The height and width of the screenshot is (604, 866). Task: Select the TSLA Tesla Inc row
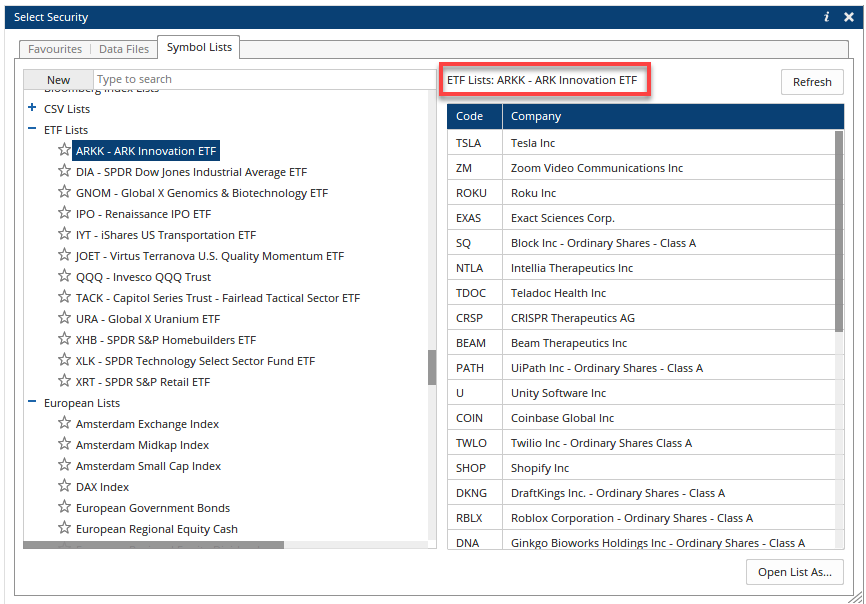[641, 143]
